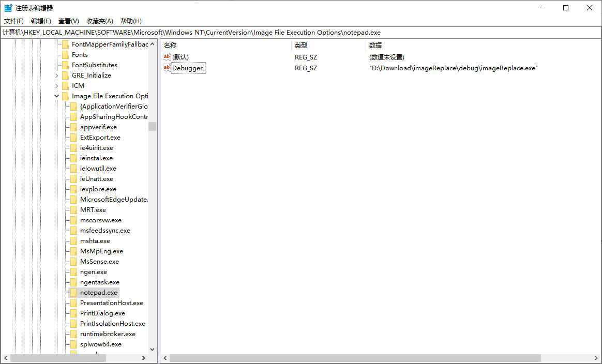Viewport: 602px width, 364px height.
Task: Collapse Image File Execution Options
Action: (56, 96)
